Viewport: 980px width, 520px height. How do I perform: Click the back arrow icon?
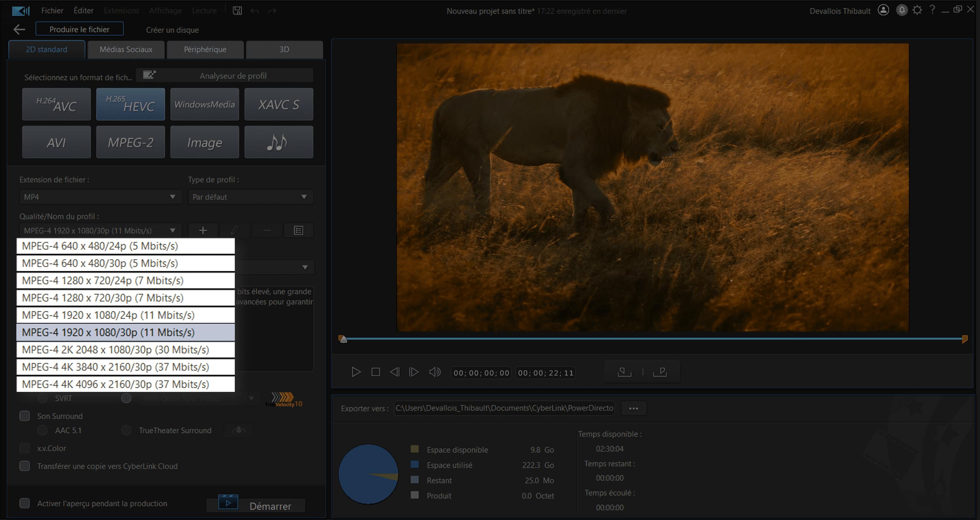19,29
